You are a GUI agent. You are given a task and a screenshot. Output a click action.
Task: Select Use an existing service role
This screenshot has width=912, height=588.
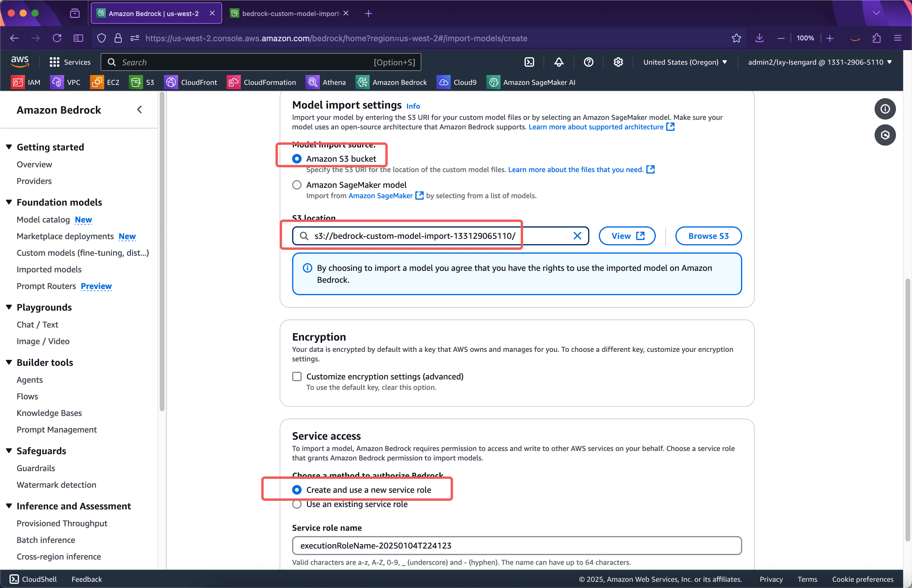pyautogui.click(x=297, y=504)
